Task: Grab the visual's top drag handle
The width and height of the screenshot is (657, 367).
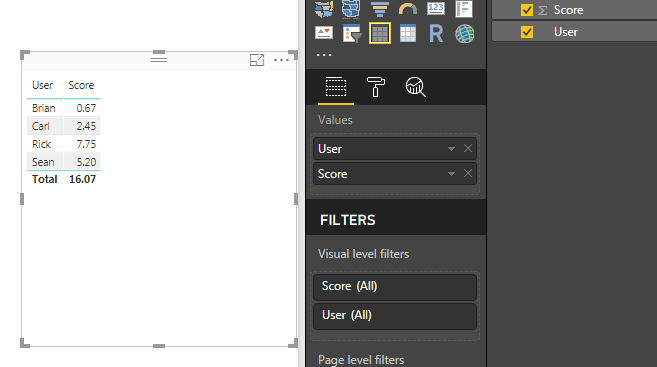Action: [x=158, y=59]
